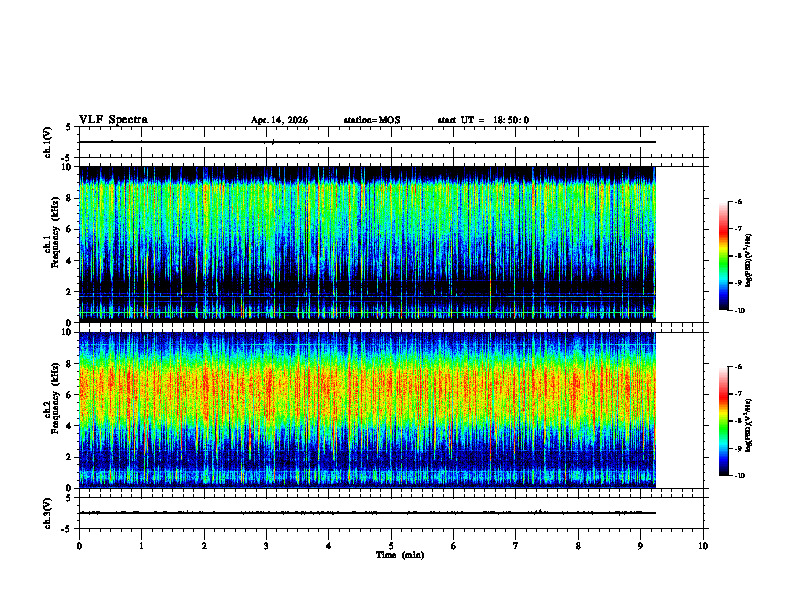Click the "station=MOS" header label
This screenshot has height=612, width=792.
[x=372, y=120]
